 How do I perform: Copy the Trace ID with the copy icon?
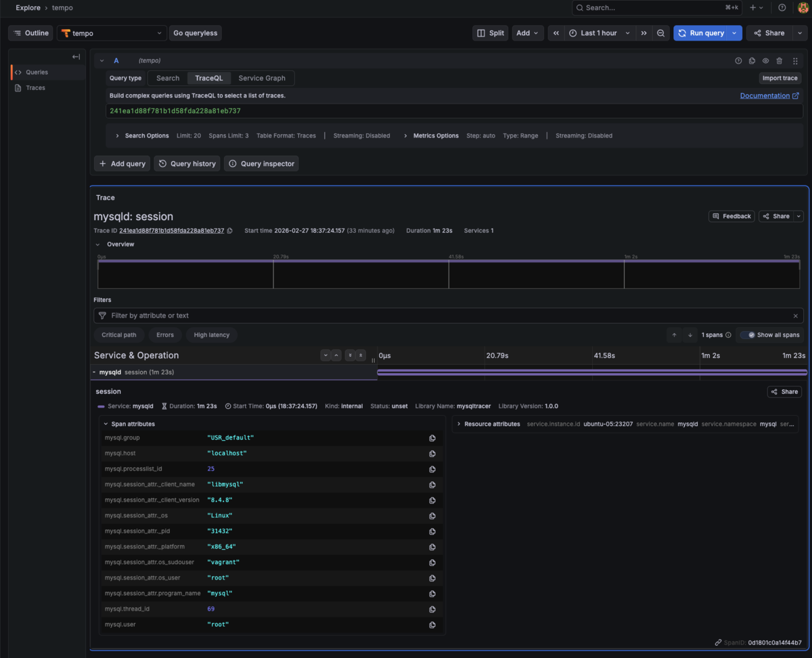pos(230,231)
